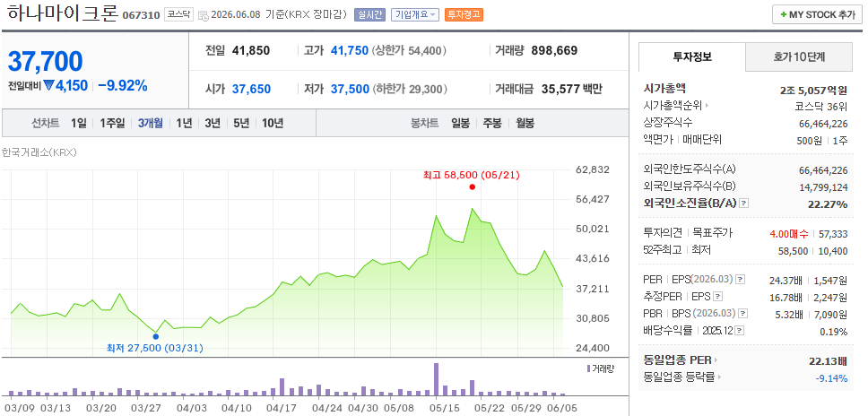
Task: Click the 한국거래소(KRX) chart label
Action: 39,152
